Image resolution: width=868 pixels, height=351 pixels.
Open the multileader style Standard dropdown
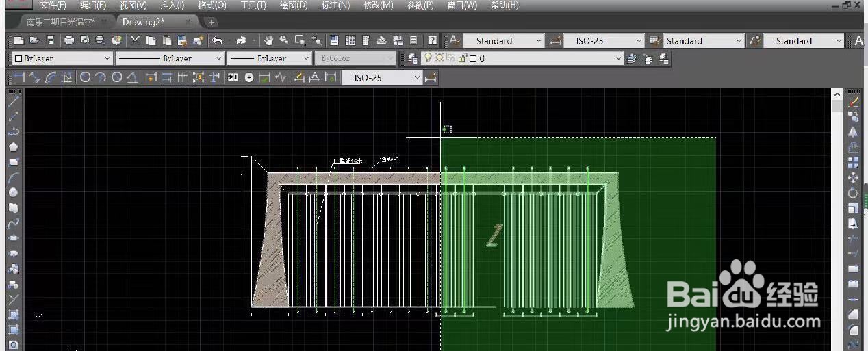coord(804,40)
